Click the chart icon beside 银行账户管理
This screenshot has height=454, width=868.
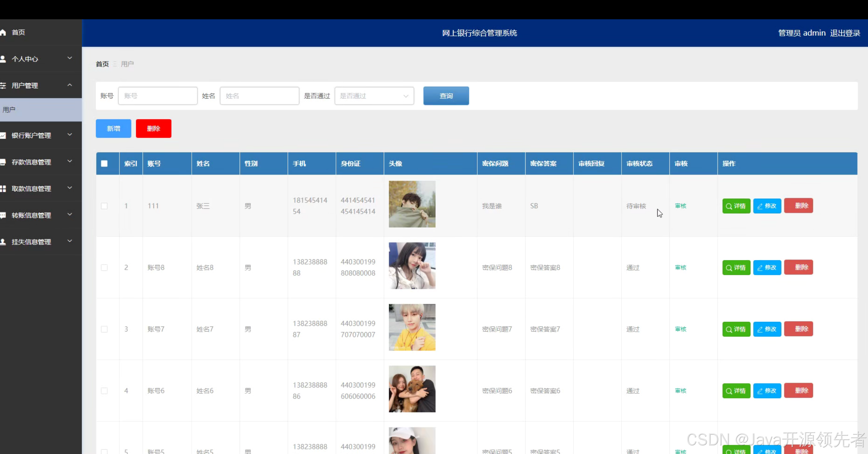pos(3,136)
